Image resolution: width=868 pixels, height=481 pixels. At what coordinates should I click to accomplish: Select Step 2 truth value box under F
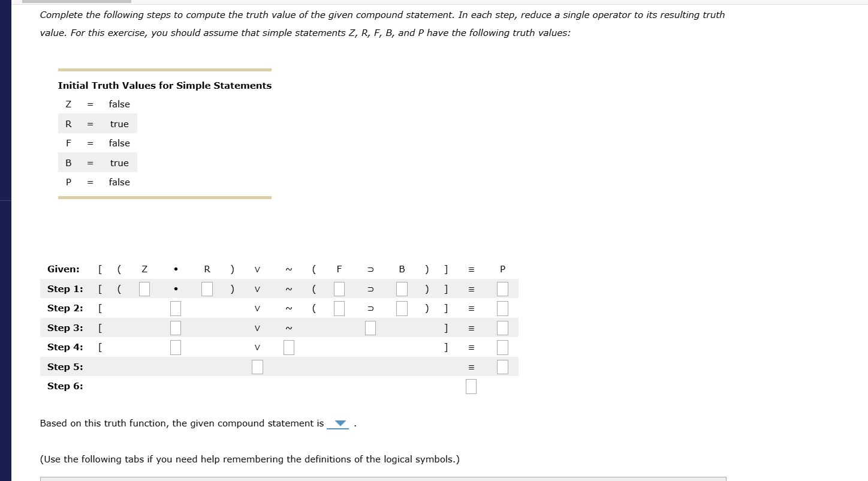339,308
